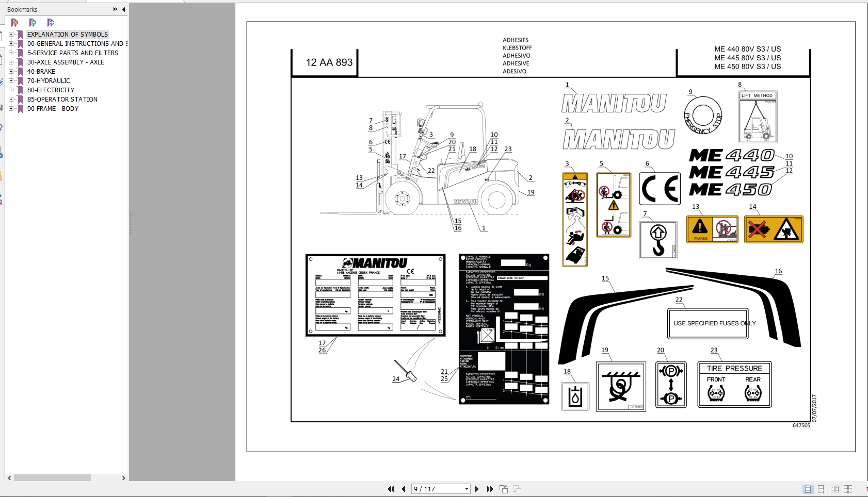Click the bookmark icon beside 85-OPERATOR STATION
The height and width of the screenshot is (497, 868).
point(20,100)
